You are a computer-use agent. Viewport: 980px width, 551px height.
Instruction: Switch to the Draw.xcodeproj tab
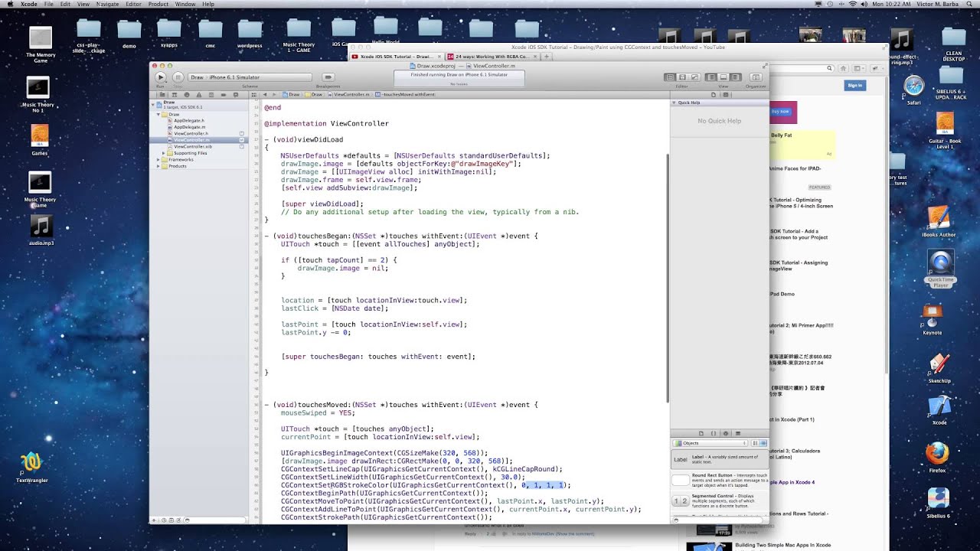point(433,67)
